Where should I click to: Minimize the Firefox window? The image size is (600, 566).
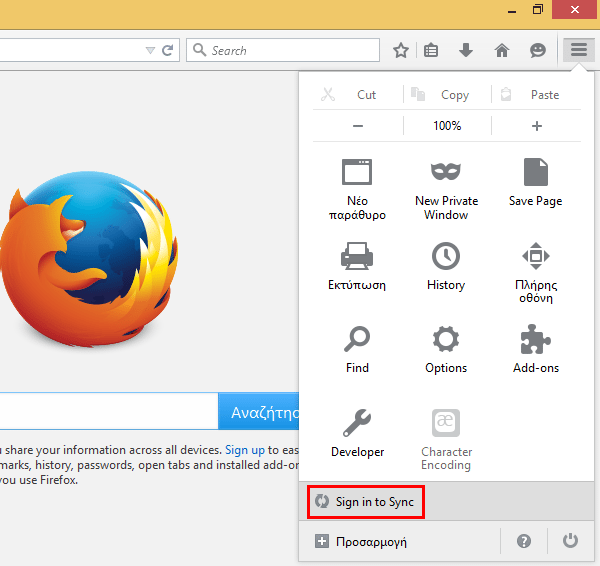point(512,11)
